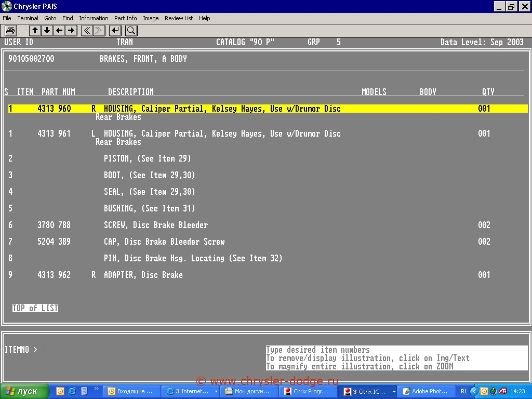This screenshot has height=399, width=532.
Task: Click the PART NUM column header
Action: pyautogui.click(x=58, y=92)
